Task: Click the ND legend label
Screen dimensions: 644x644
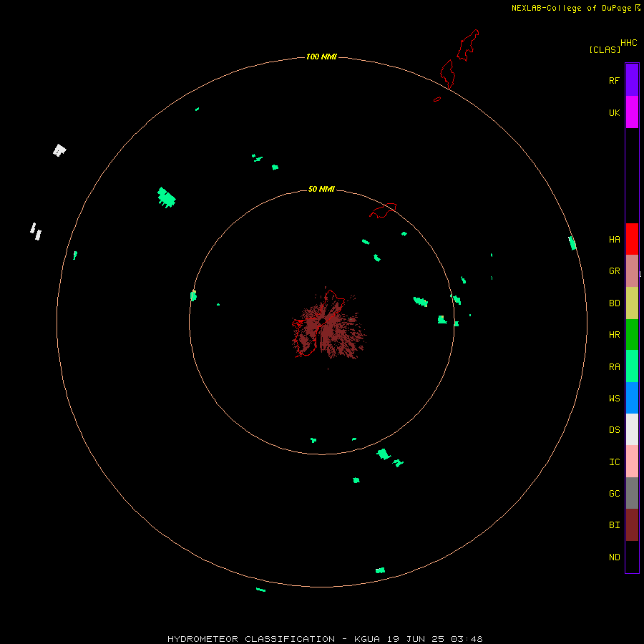Action: click(x=614, y=557)
